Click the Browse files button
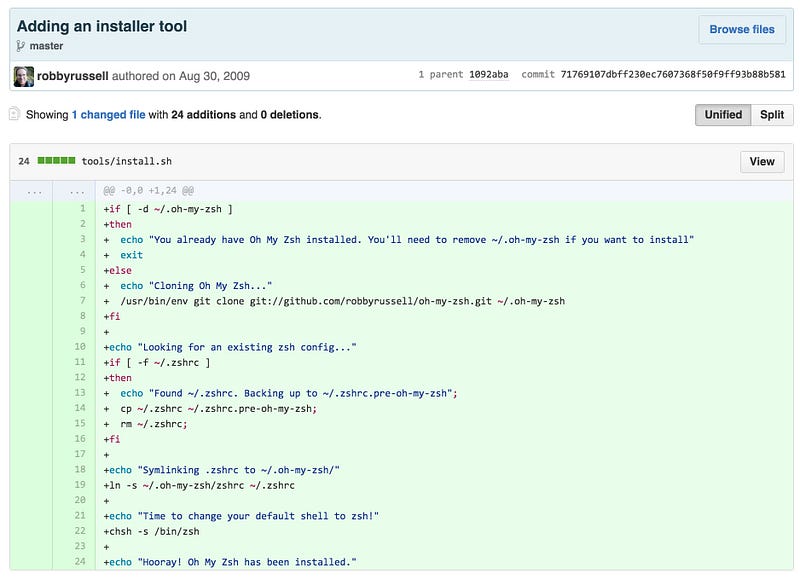Image resolution: width=800 pixels, height=579 pixels. click(x=742, y=30)
